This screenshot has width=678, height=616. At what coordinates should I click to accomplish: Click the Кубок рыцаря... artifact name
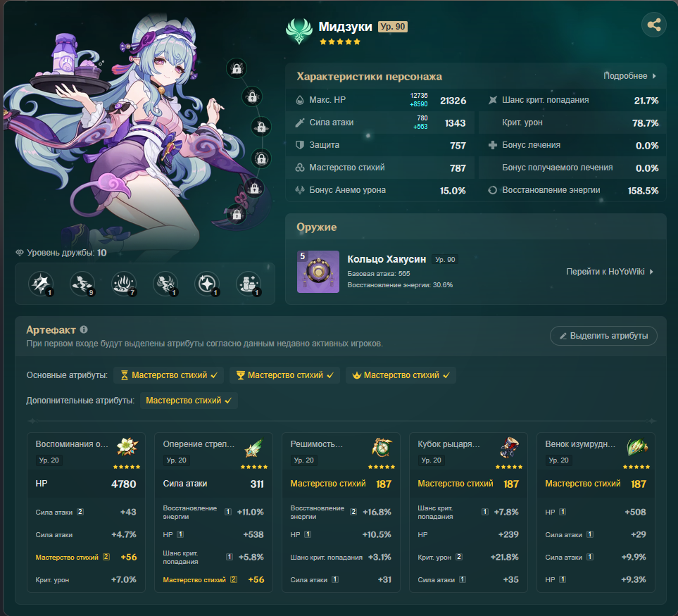(448, 444)
